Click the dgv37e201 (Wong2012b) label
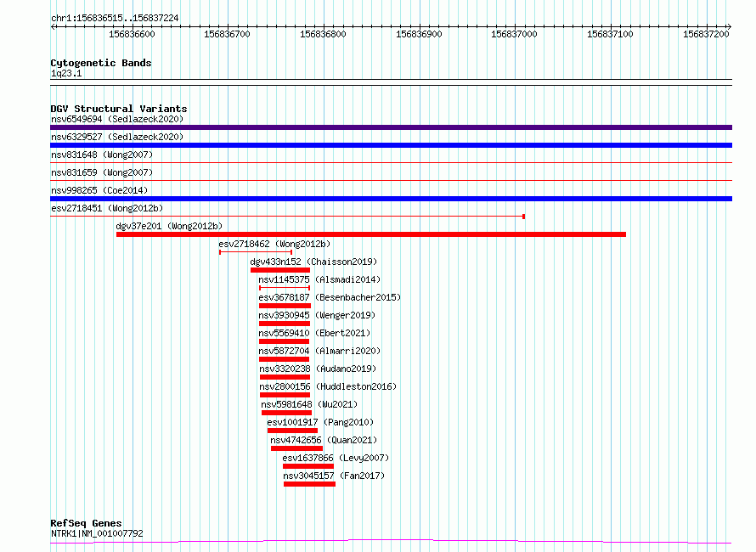This screenshot has height=552, width=756. click(169, 226)
